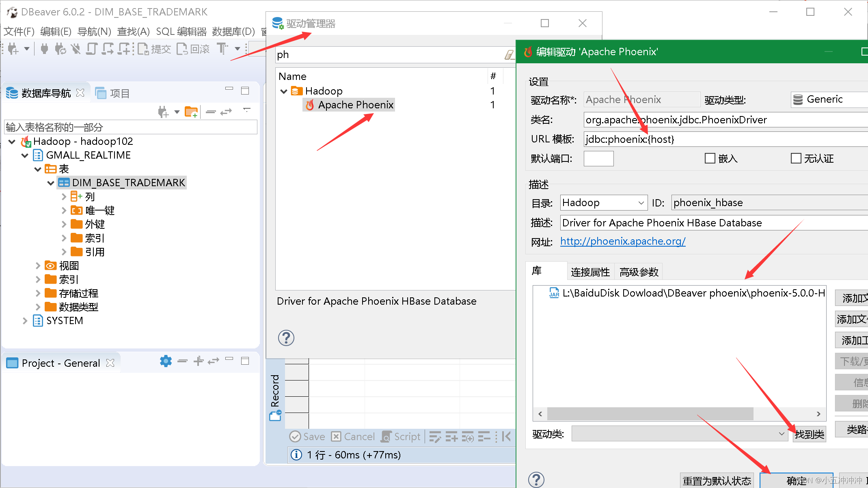Switch to the 连接属性 tab
This screenshot has width=868, height=488.
click(x=590, y=272)
